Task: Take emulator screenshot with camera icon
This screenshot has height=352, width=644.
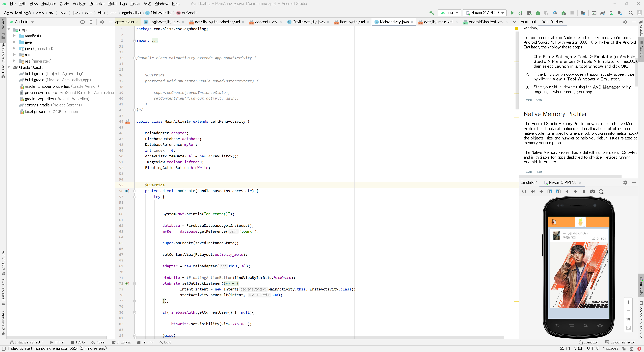Action: (x=592, y=192)
